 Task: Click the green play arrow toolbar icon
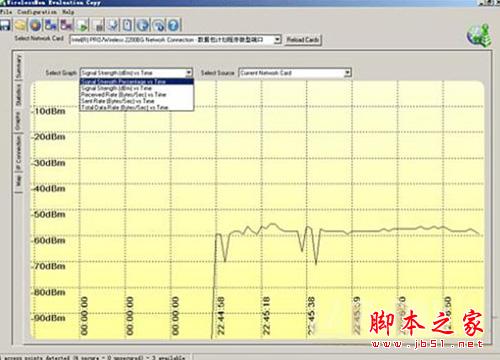[82, 25]
